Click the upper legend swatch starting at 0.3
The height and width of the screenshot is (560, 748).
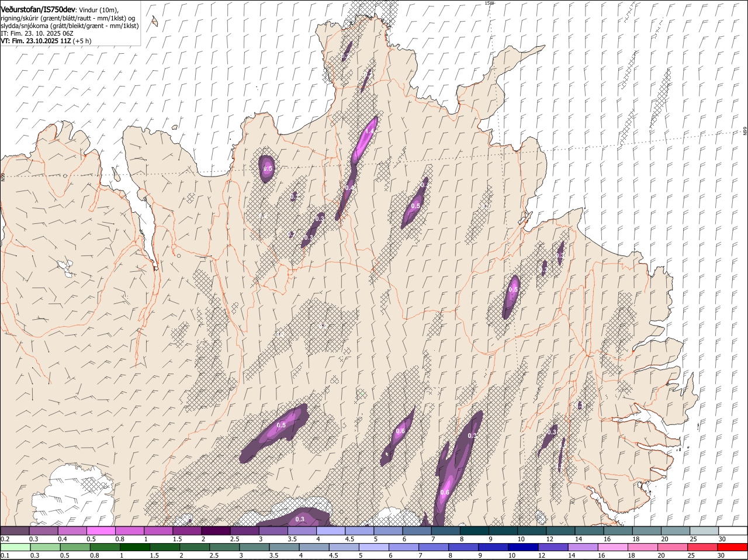(44, 530)
